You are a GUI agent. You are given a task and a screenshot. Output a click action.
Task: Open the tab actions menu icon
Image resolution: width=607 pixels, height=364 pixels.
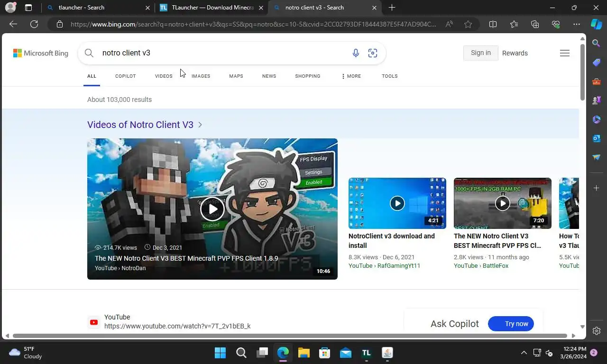pyautogui.click(x=28, y=8)
